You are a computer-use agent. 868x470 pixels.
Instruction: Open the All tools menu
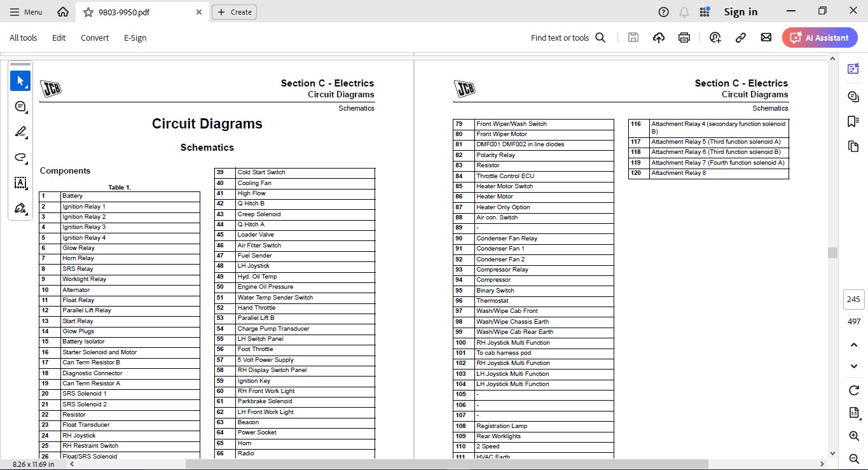24,38
